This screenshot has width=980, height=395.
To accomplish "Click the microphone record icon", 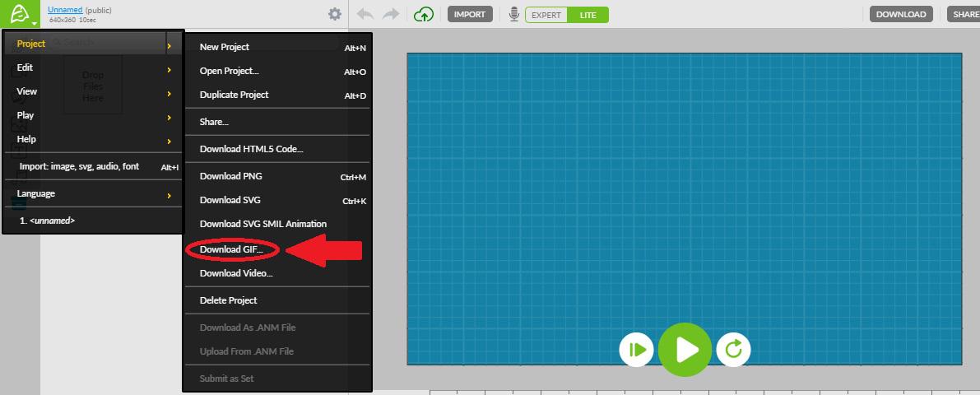I will [x=513, y=14].
